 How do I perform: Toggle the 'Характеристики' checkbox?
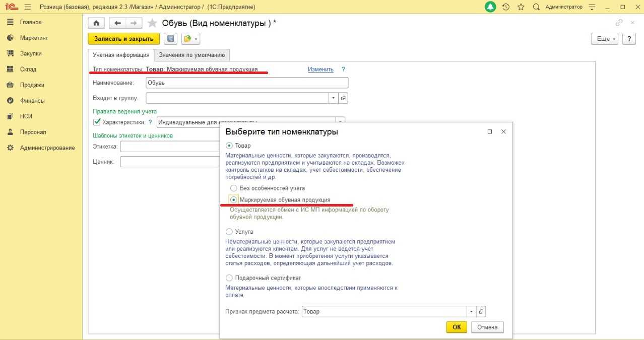(97, 122)
